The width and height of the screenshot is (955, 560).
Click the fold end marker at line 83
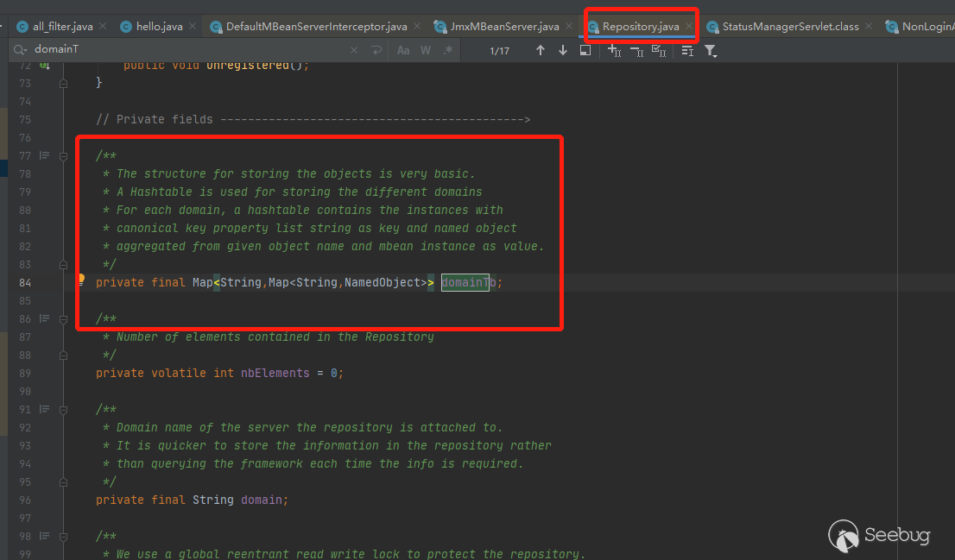pos(63,265)
